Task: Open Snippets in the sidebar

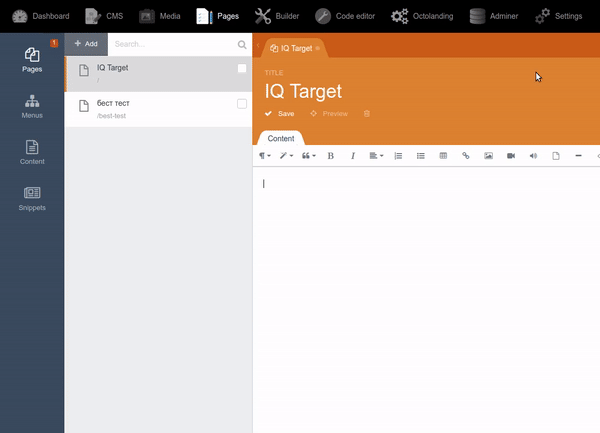Action: click(32, 199)
